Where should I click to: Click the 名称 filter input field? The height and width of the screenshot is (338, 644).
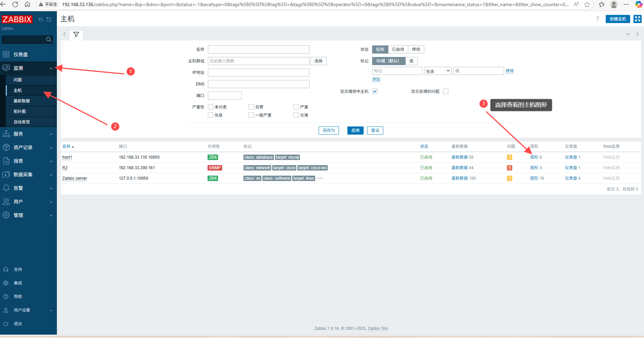pos(259,49)
